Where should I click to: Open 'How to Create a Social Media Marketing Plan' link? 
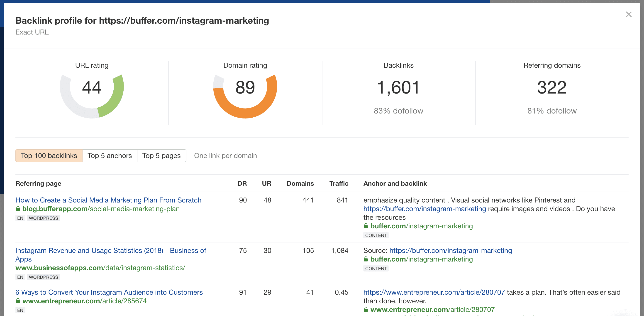108,200
